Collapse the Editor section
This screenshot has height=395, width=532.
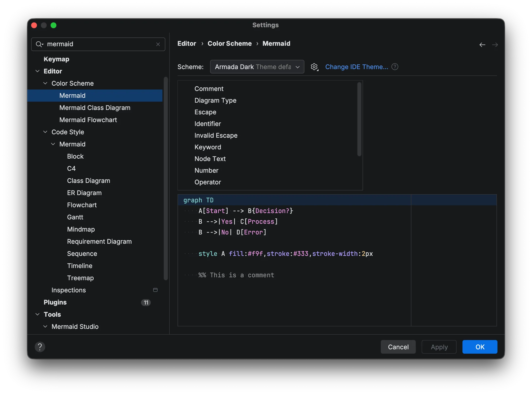point(37,71)
